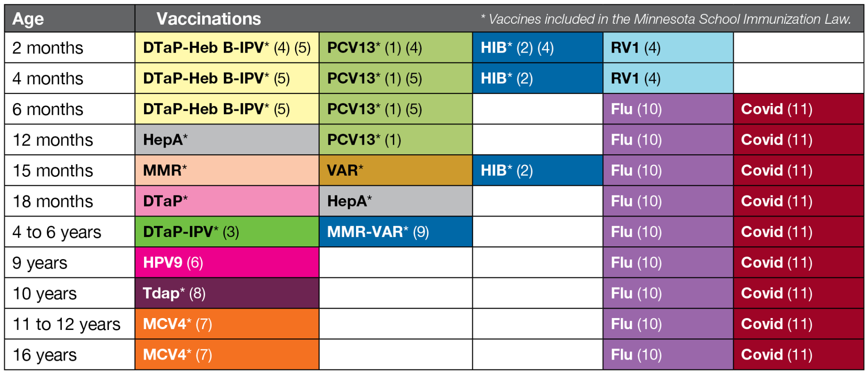The width and height of the screenshot is (868, 377).
Task: Select the orange VAR cell at 15 months
Action: point(395,170)
